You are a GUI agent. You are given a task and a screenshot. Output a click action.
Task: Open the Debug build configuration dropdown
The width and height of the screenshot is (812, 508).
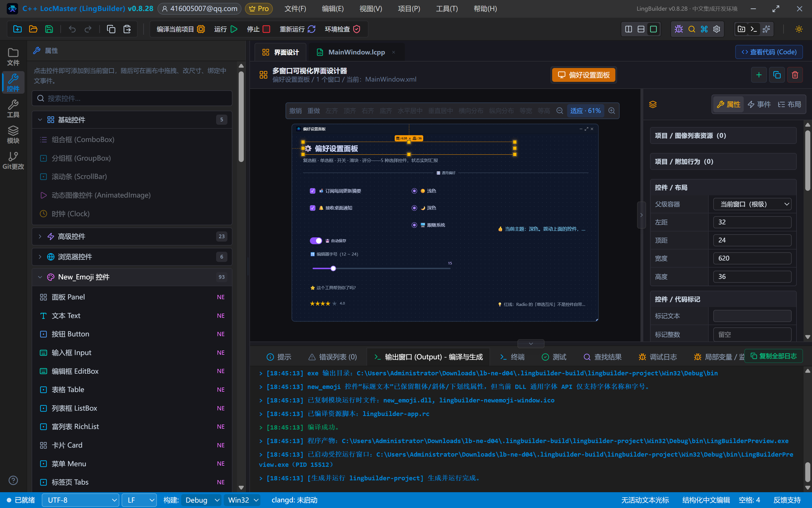click(x=201, y=500)
